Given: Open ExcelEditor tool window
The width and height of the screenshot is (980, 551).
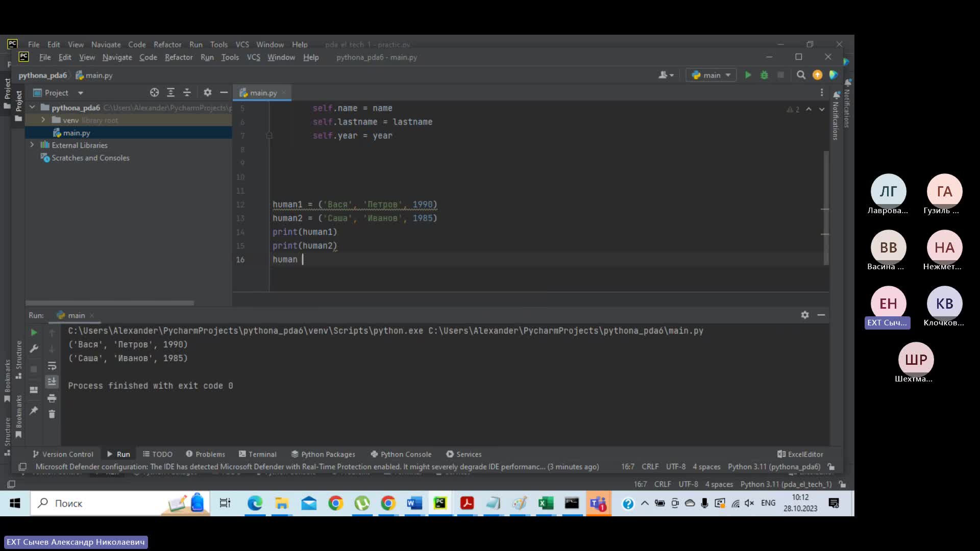Looking at the screenshot, I should [x=800, y=454].
